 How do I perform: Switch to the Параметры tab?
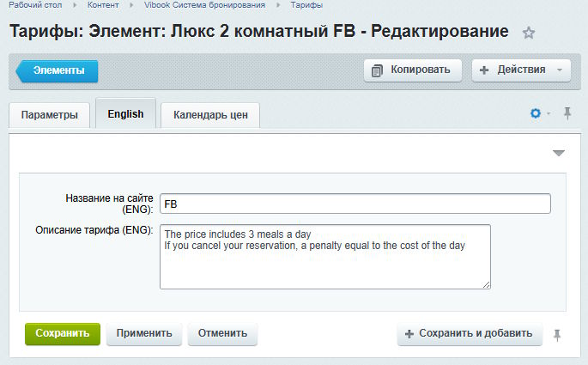(x=49, y=115)
